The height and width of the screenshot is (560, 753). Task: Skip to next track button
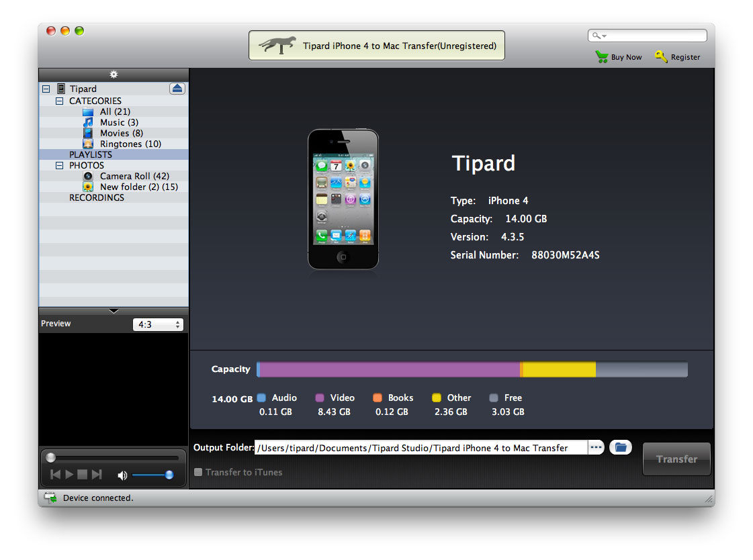pyautogui.click(x=97, y=475)
